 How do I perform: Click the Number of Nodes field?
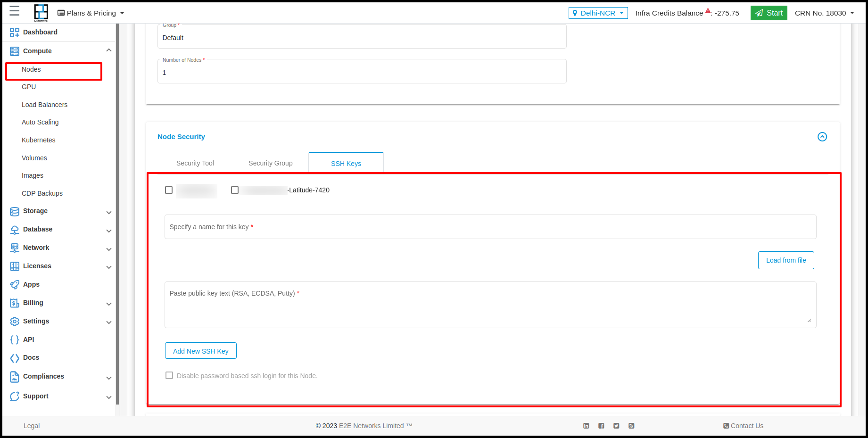pyautogui.click(x=362, y=71)
